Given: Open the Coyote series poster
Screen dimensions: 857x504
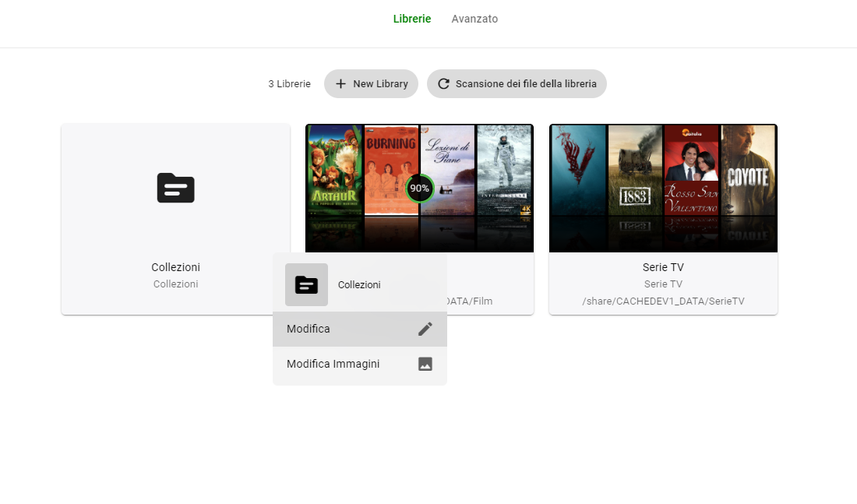Looking at the screenshot, I should click(748, 170).
